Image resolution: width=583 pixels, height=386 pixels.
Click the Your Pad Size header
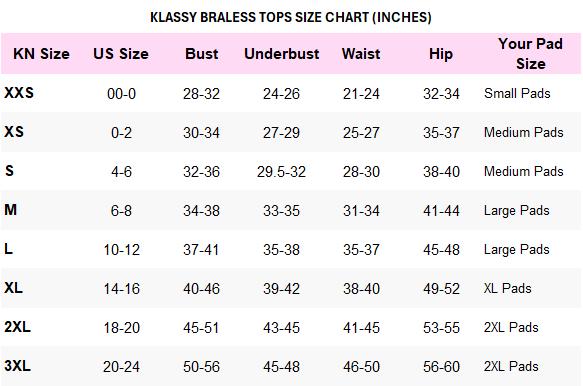531,54
